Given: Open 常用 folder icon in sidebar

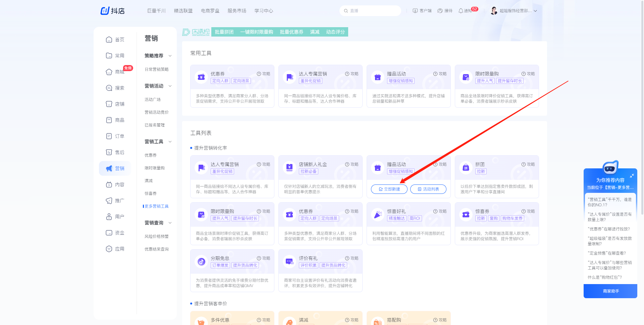Looking at the screenshot, I should [x=109, y=56].
